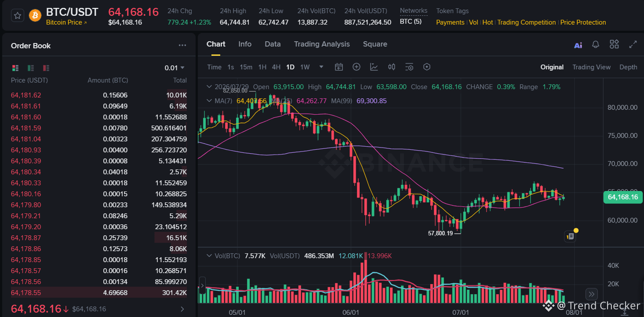Click the down arrow beside 64,168.16 last price
The image size is (644, 317).
point(66,309)
